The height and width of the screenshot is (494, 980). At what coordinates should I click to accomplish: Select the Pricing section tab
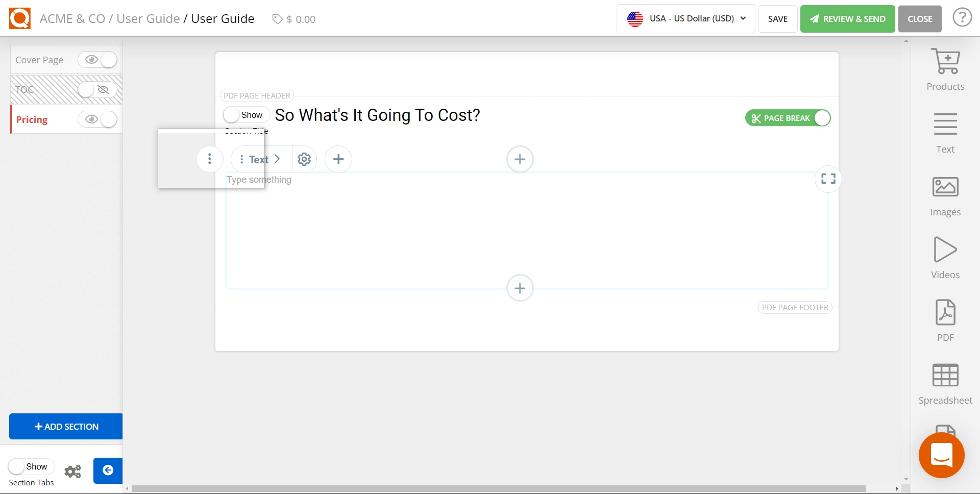pyautogui.click(x=32, y=119)
